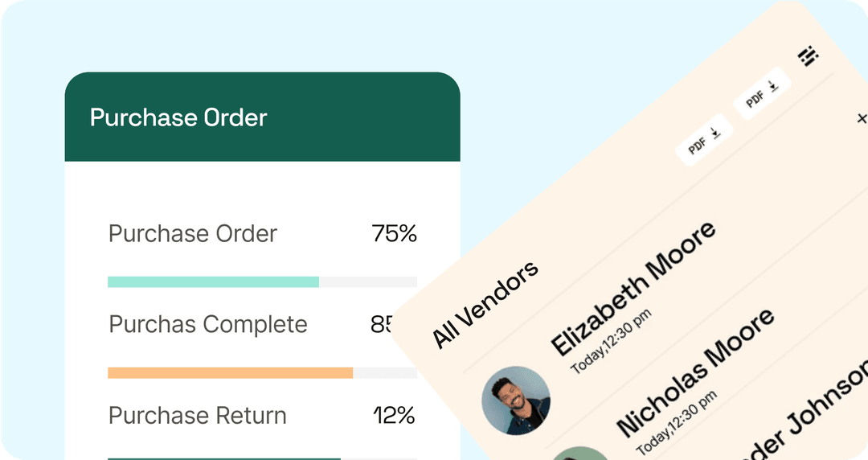Screen dimensions: 868x460
Task: Click the Purchas Complete row label
Action: coord(208,325)
